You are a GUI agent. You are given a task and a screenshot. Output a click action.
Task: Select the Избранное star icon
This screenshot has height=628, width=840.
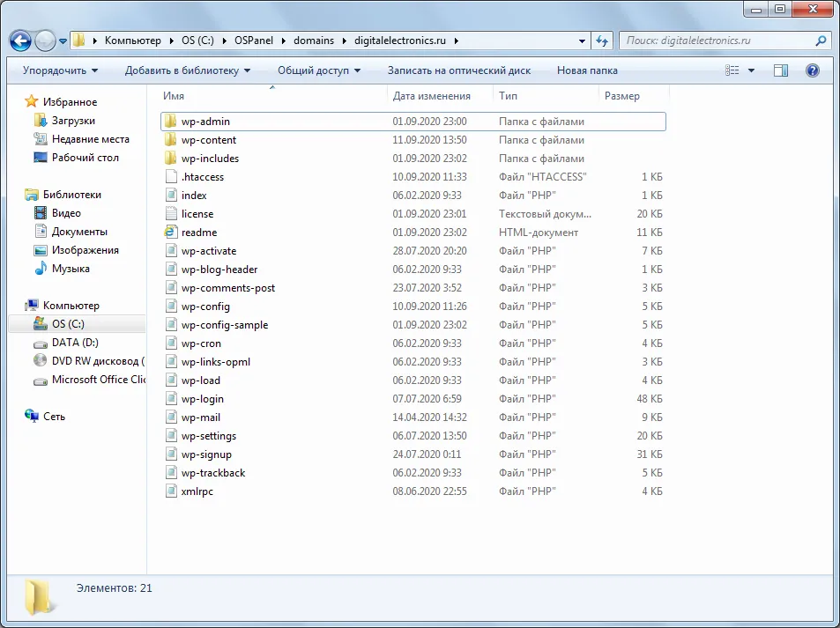pyautogui.click(x=32, y=101)
